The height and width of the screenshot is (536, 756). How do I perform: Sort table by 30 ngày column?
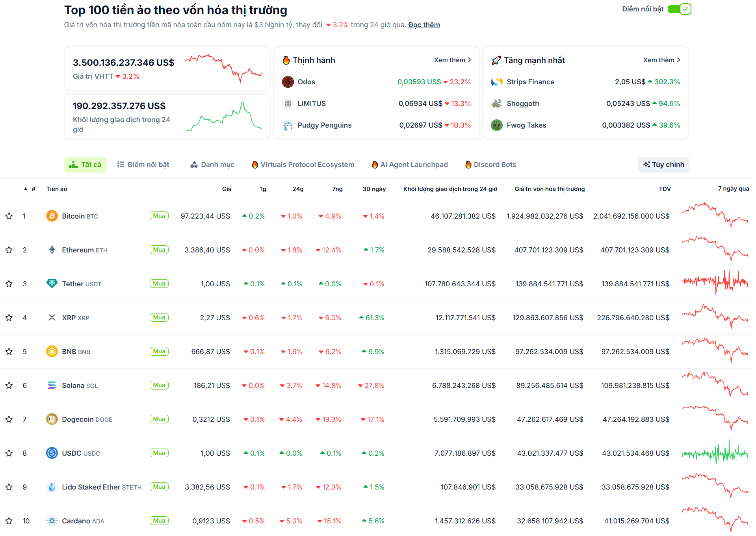click(x=374, y=189)
